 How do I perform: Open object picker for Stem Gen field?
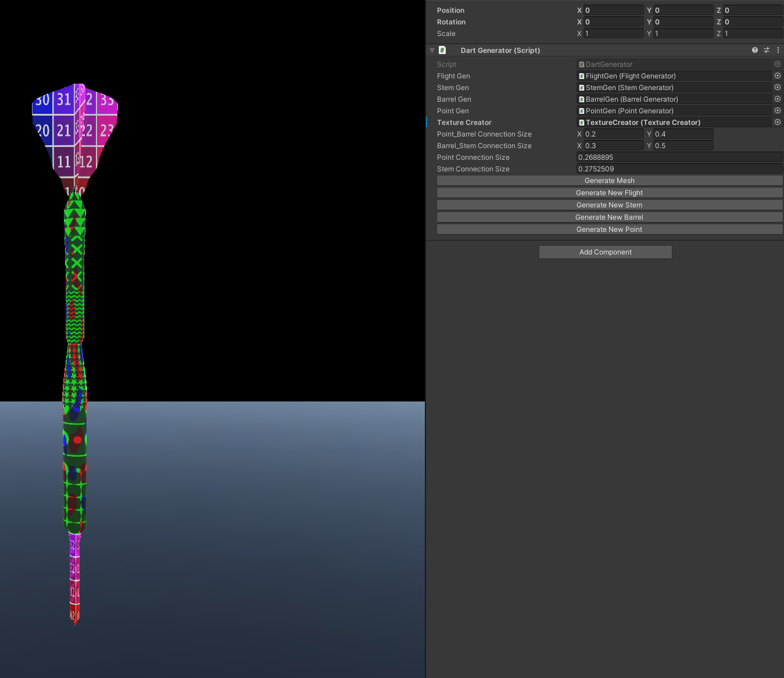click(x=777, y=88)
